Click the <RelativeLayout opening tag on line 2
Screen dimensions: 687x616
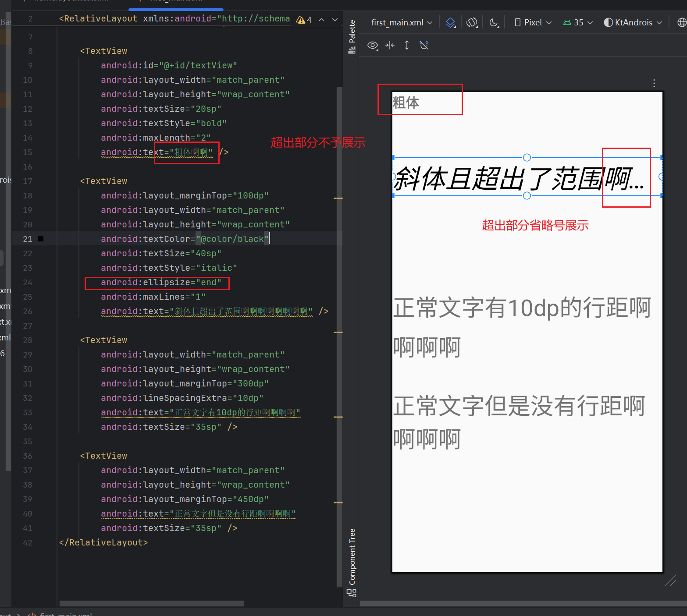[98, 19]
